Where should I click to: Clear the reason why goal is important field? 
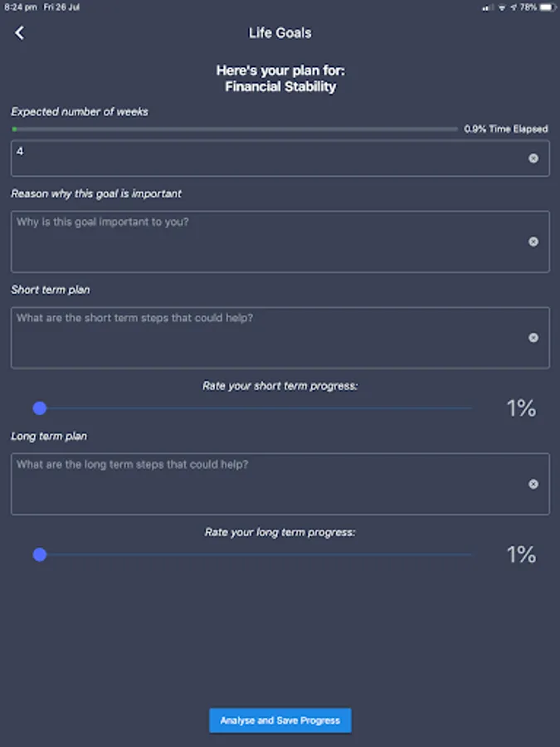[534, 242]
